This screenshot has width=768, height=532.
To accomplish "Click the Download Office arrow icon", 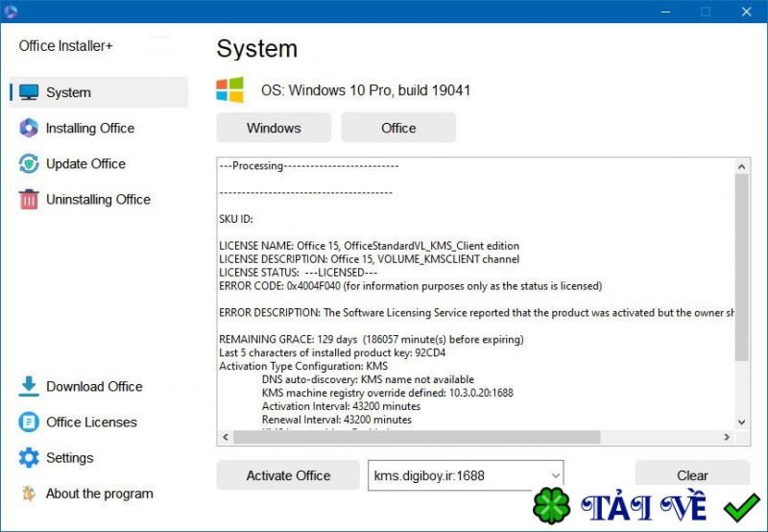I will point(29,386).
